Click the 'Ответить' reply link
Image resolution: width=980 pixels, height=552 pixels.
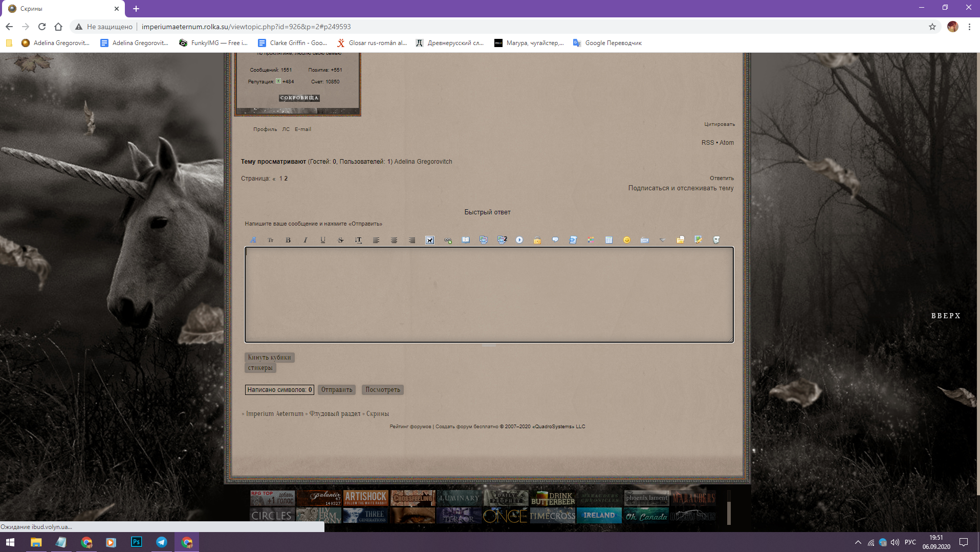(722, 178)
